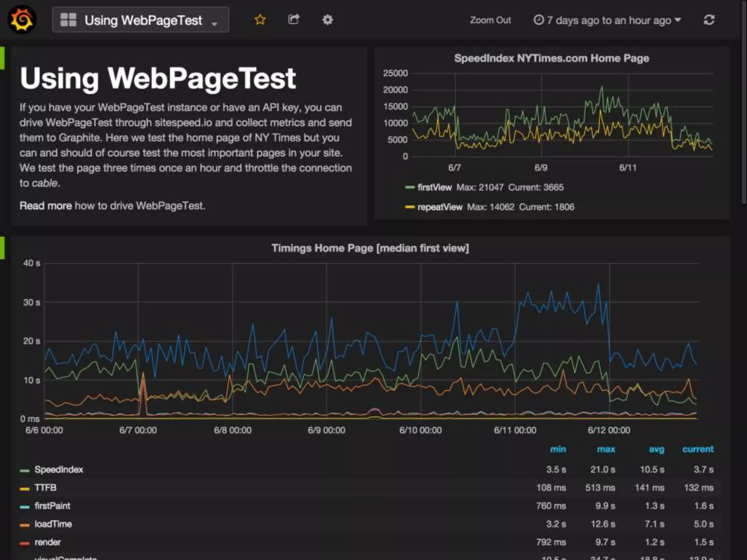Click the dashboard grid icon
The height and width of the screenshot is (560, 747).
coord(68,20)
